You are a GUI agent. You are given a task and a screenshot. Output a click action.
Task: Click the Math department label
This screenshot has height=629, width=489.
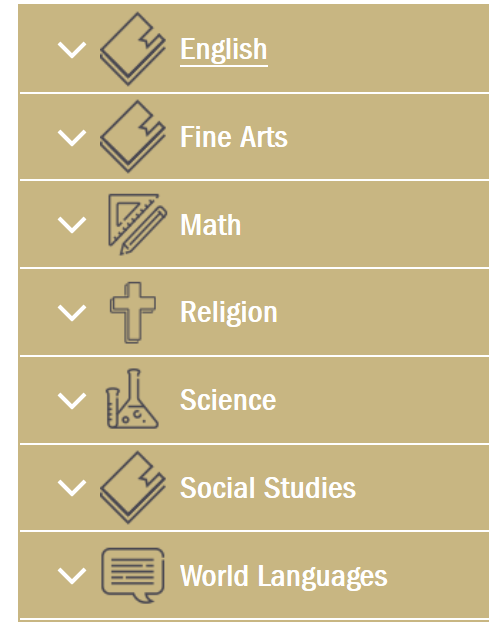click(211, 225)
